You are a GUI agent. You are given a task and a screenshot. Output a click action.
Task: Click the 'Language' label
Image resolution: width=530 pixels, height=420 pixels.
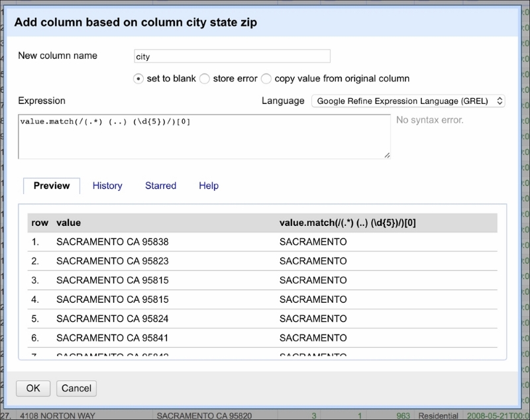tap(283, 101)
